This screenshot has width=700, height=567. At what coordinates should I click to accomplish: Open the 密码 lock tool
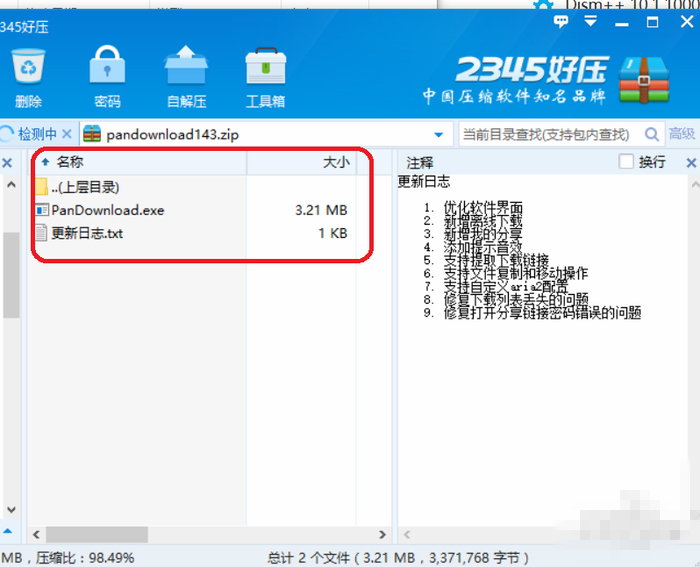click(107, 65)
